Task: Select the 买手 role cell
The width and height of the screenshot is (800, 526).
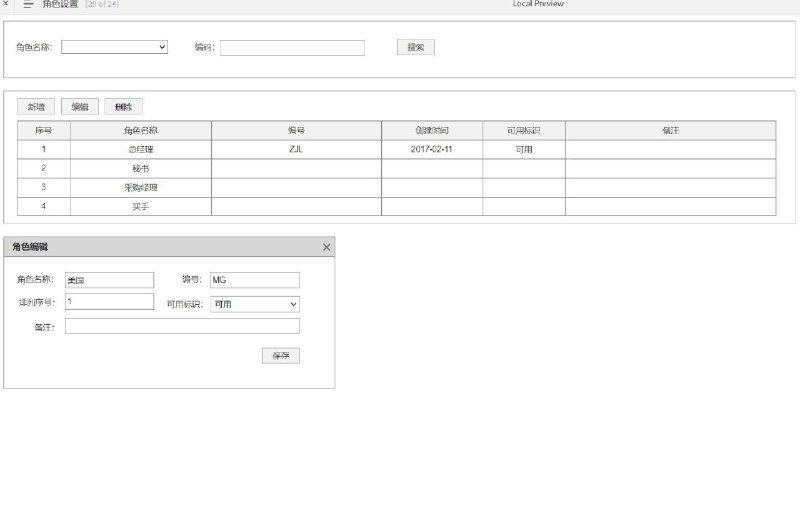Action: coord(141,207)
